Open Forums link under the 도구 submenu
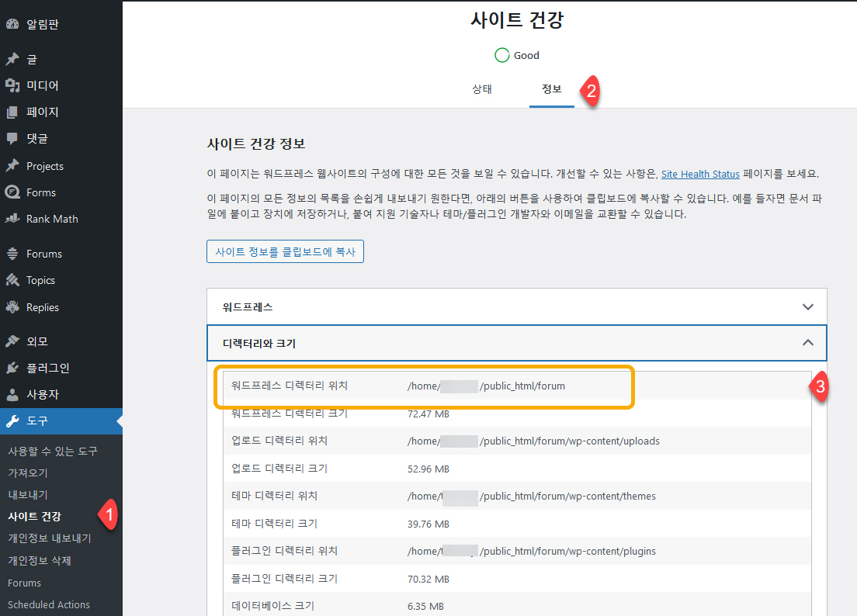Viewport: 857px width, 616px height. (24, 583)
